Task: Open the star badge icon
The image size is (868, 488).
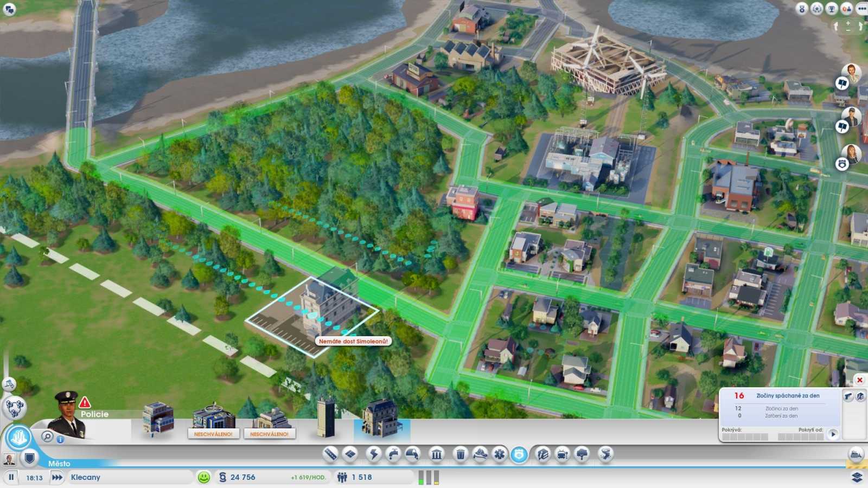Action: click(x=816, y=8)
